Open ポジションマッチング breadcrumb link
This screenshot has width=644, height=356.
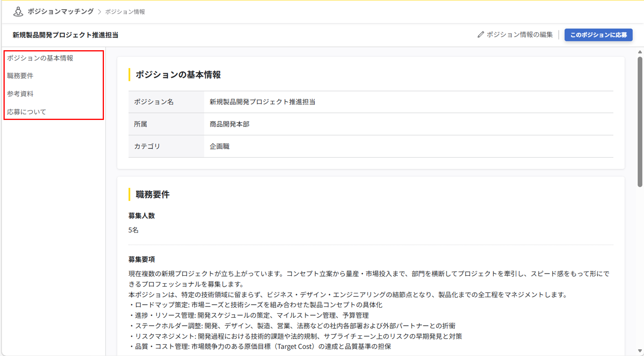click(x=61, y=12)
